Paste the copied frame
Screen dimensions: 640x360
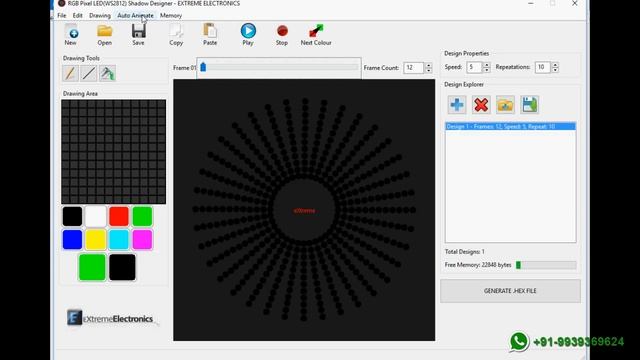point(210,34)
